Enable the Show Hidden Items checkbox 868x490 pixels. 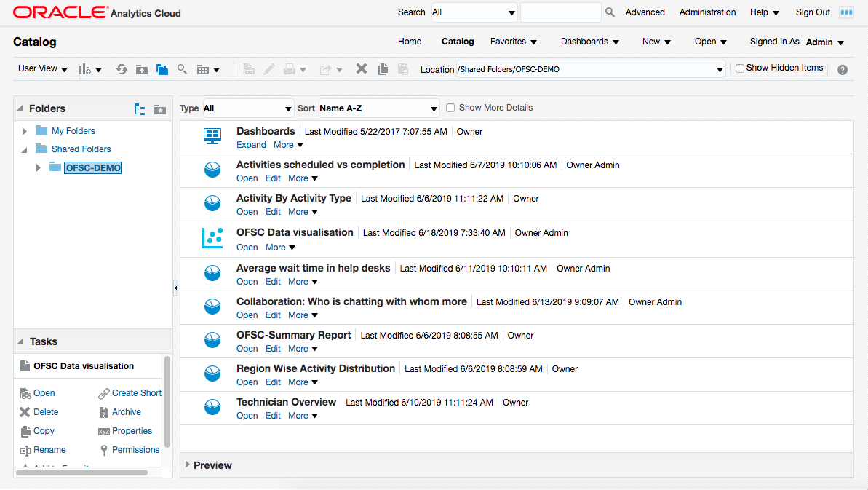point(740,68)
